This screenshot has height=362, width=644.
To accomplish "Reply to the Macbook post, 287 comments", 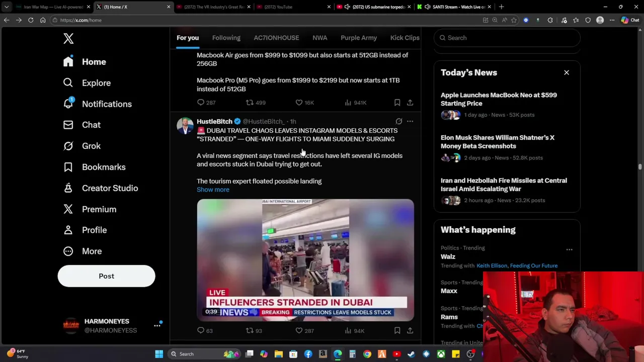I will 206,103.
